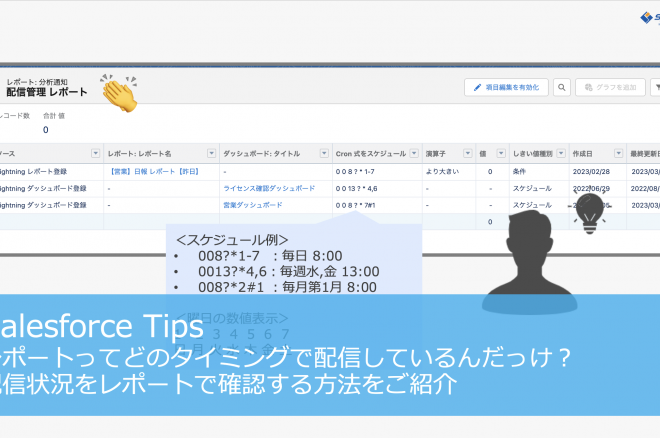Open dropdown for the column left of レポート名
Image resolution: width=660 pixels, height=438 pixels.
point(96,154)
